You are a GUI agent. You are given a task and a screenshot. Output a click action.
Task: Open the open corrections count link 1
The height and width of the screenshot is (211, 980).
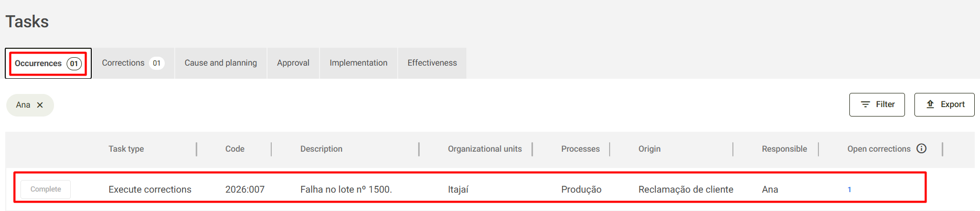[849, 189]
